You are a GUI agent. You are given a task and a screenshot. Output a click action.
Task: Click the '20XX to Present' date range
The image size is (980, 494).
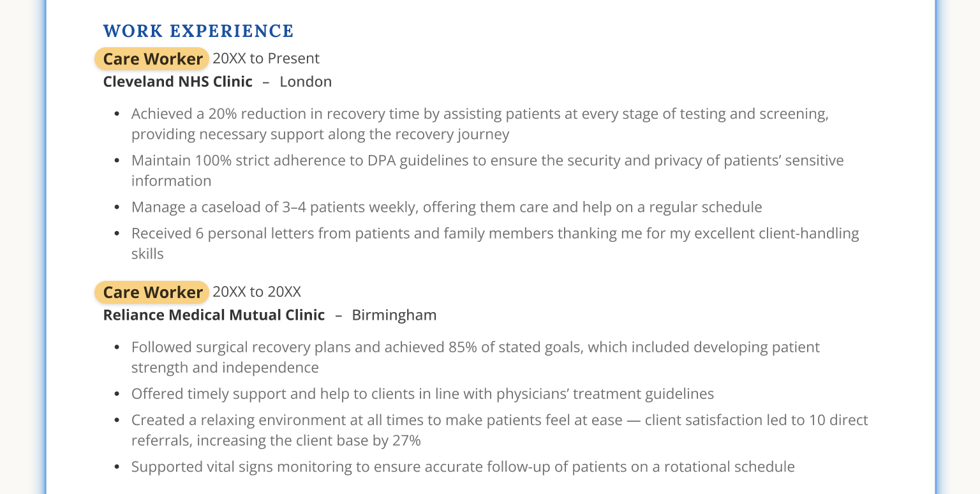(x=266, y=59)
